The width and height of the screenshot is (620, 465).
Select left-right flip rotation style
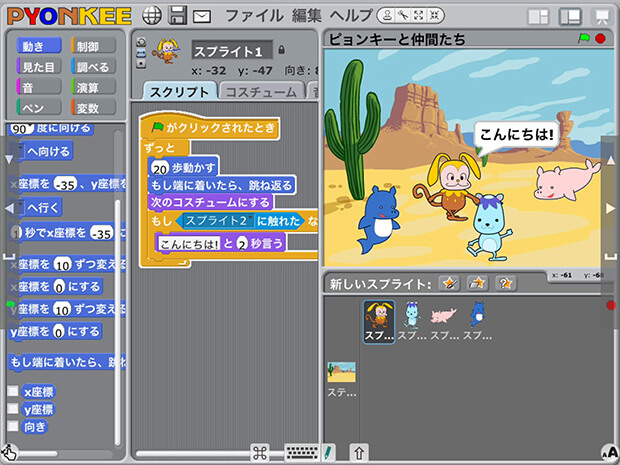tap(141, 53)
